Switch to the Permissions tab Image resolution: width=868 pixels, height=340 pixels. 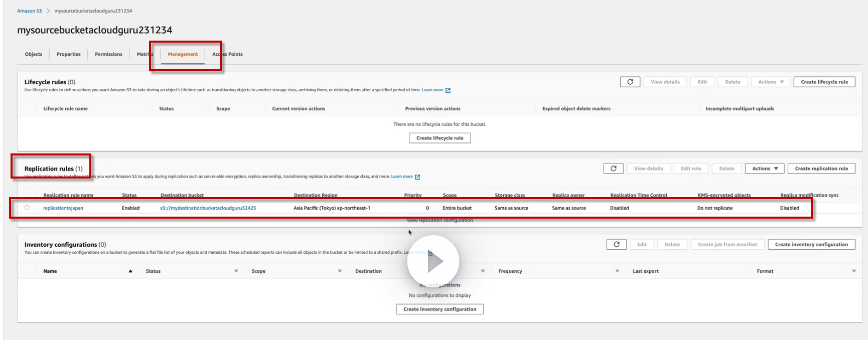point(108,54)
